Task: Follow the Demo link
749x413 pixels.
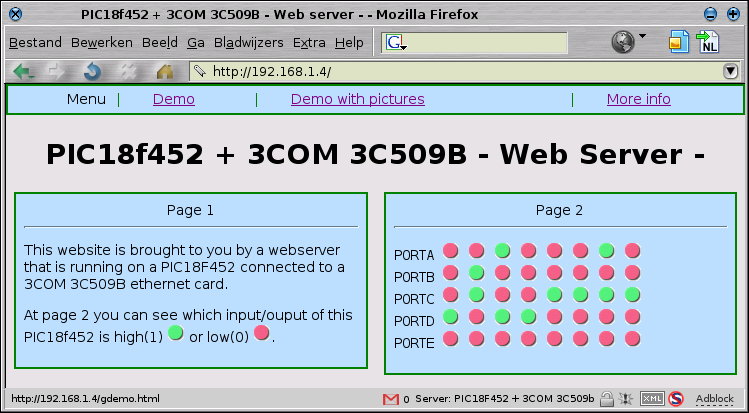Action: pos(174,99)
